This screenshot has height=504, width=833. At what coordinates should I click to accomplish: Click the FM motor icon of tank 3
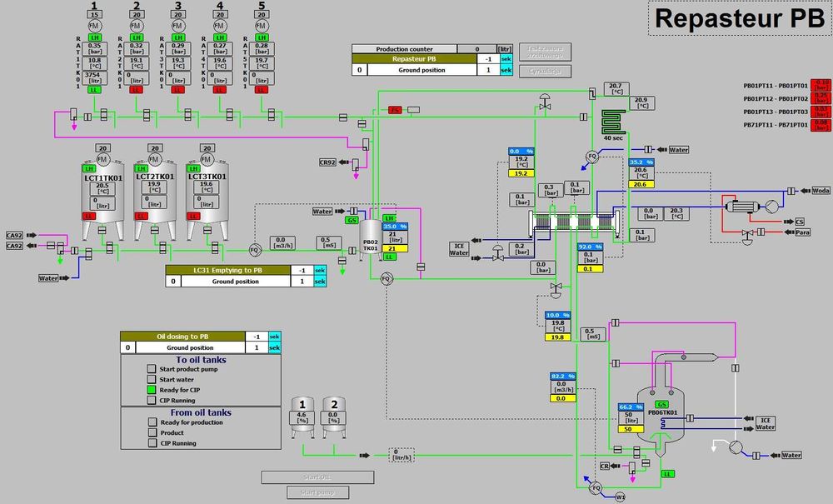(x=178, y=26)
